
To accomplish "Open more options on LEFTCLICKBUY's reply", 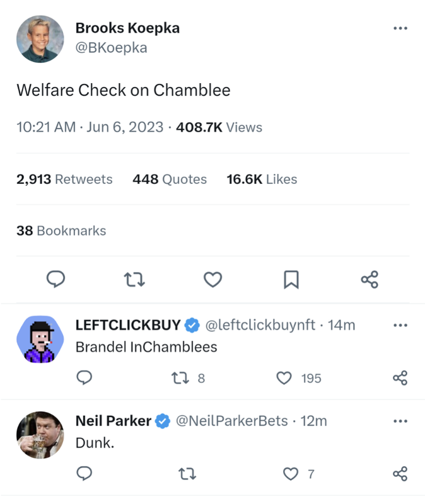I will tap(400, 325).
